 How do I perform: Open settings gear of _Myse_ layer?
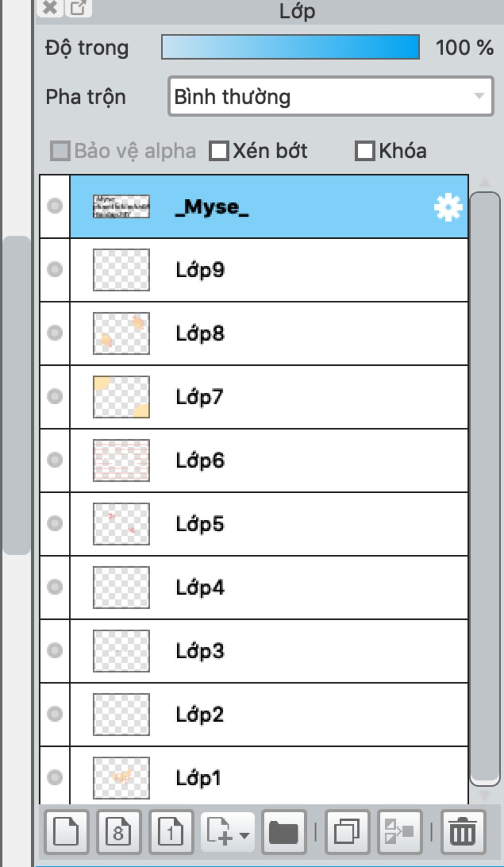[448, 208]
